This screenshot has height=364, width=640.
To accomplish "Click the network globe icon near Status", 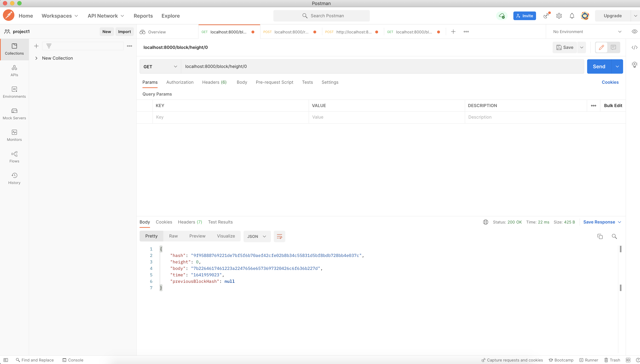I will point(485,222).
